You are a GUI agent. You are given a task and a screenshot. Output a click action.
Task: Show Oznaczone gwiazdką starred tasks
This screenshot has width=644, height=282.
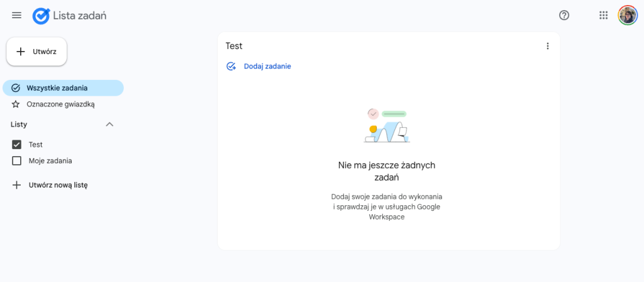coord(60,104)
